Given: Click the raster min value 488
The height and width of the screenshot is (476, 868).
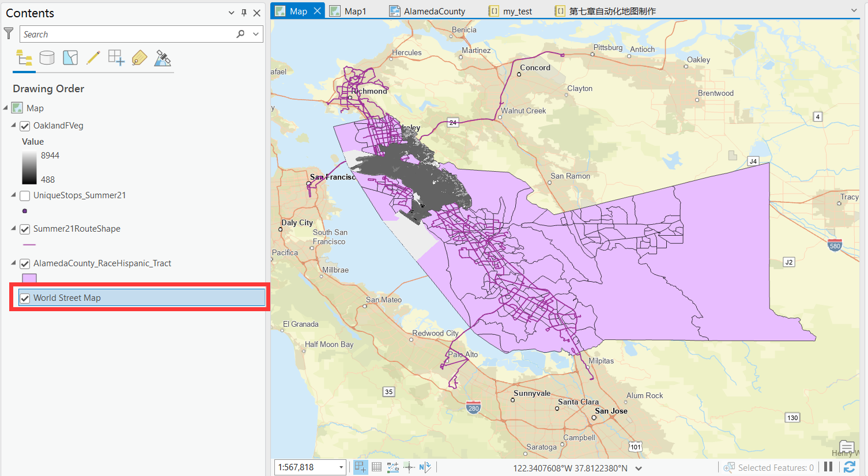Looking at the screenshot, I should click(48, 179).
